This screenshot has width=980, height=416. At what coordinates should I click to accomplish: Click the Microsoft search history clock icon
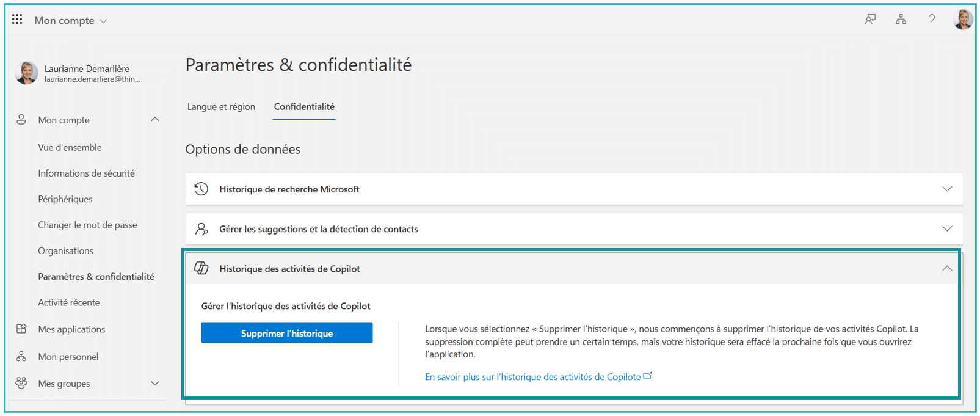coord(201,189)
